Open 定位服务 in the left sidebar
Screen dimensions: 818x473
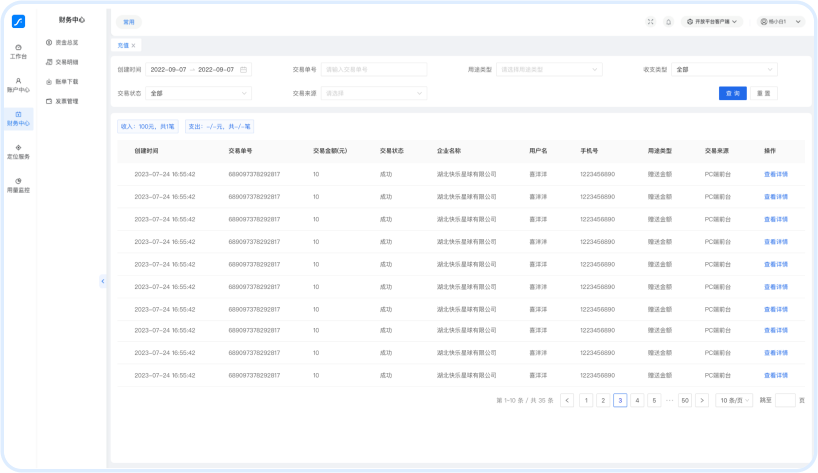(x=18, y=152)
